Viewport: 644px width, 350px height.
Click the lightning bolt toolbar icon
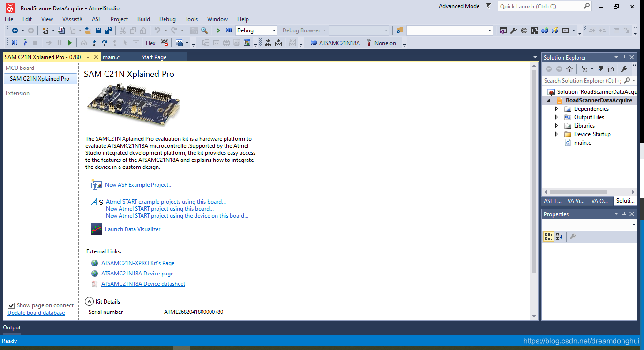tap(555, 30)
